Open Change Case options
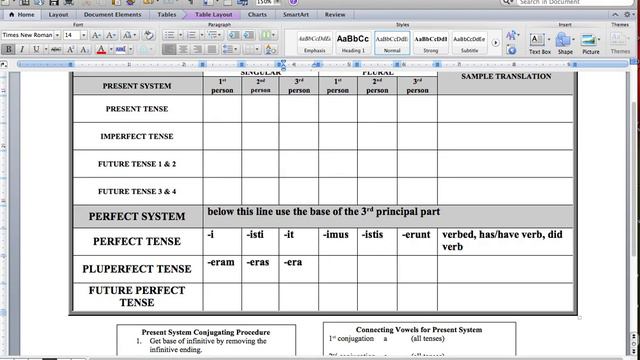 129,35
